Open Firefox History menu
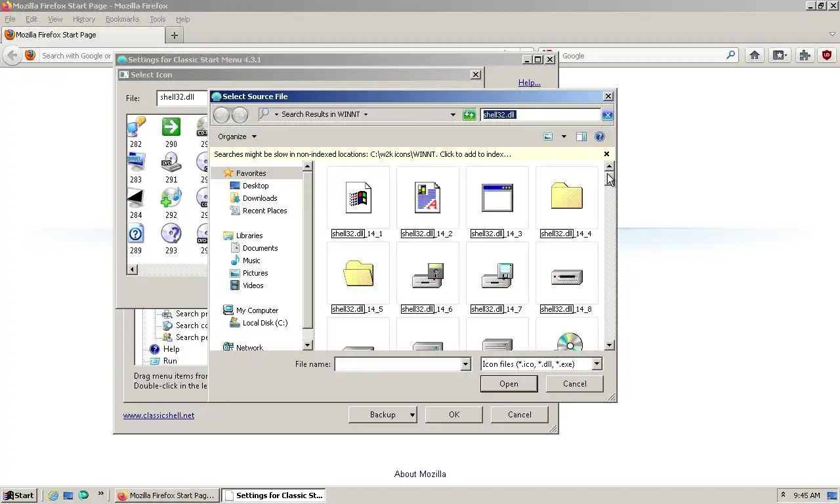This screenshot has width=840, height=504. (84, 20)
